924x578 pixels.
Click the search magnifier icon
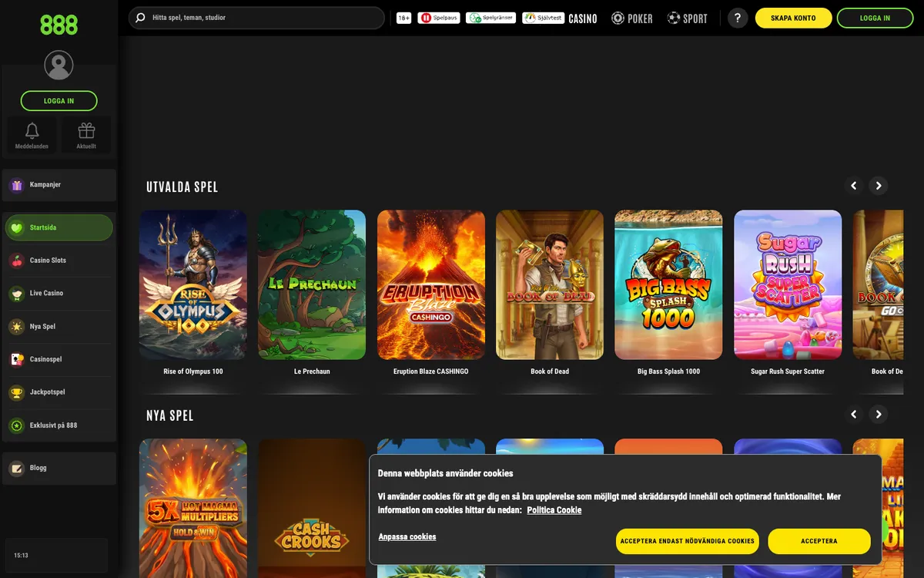coord(140,18)
